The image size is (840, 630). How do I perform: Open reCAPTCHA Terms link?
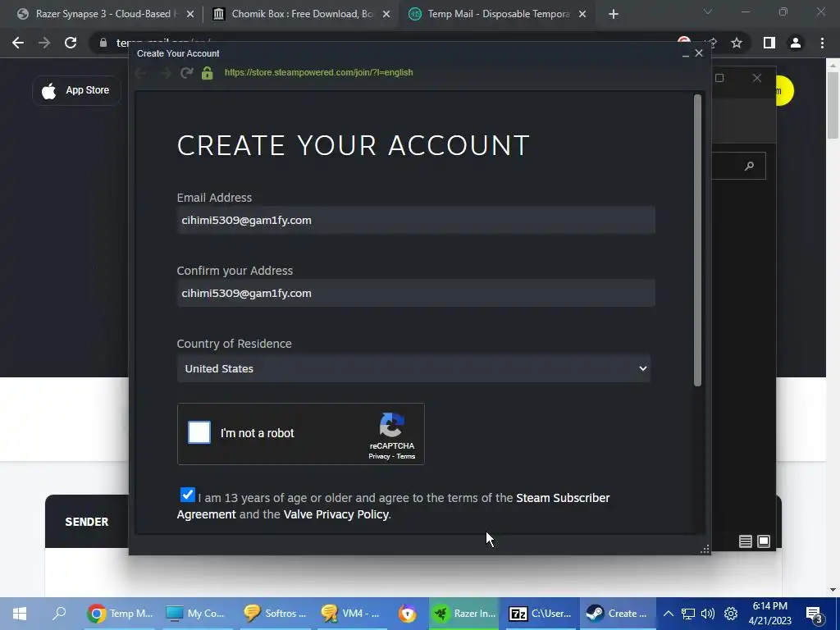(405, 456)
